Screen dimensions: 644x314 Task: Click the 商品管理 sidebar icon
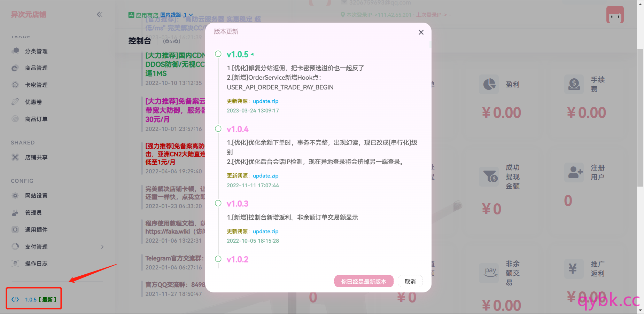[15, 68]
